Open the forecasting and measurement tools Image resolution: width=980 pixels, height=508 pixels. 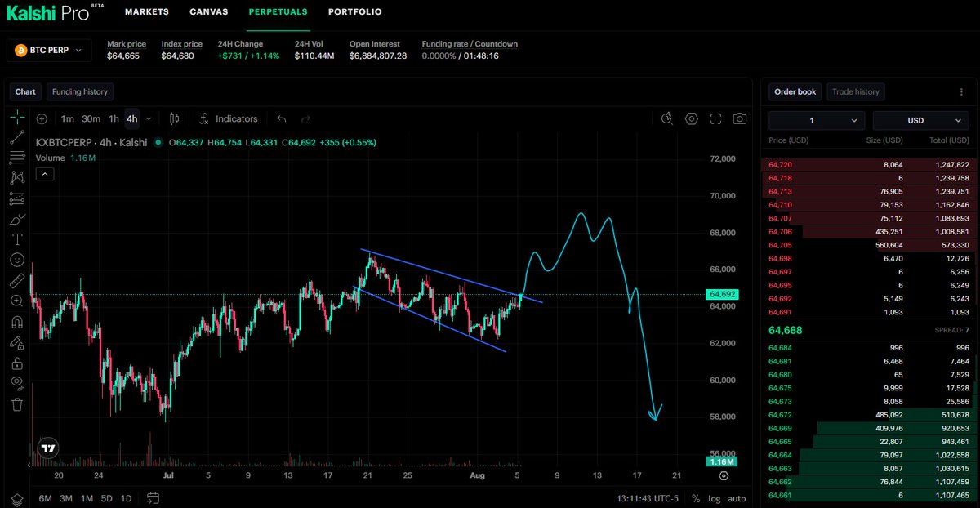(17, 198)
